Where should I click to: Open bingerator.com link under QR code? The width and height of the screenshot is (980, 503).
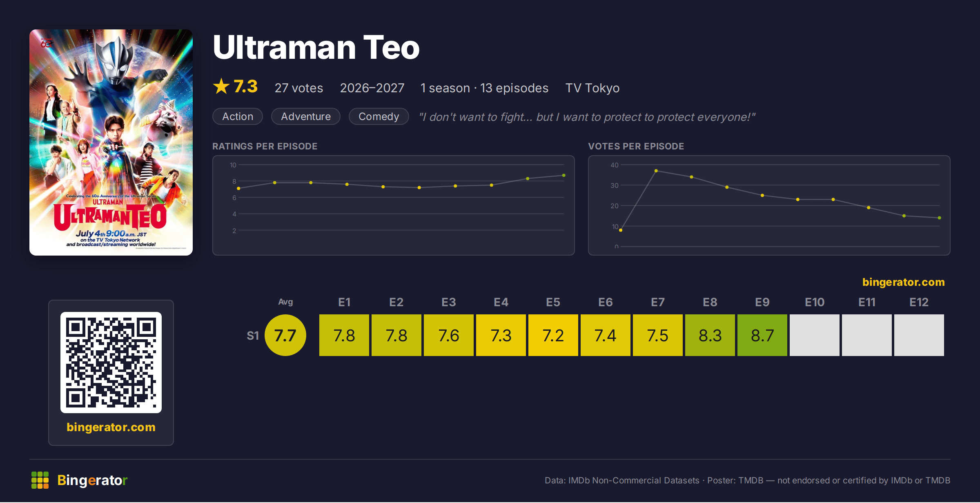(x=111, y=427)
